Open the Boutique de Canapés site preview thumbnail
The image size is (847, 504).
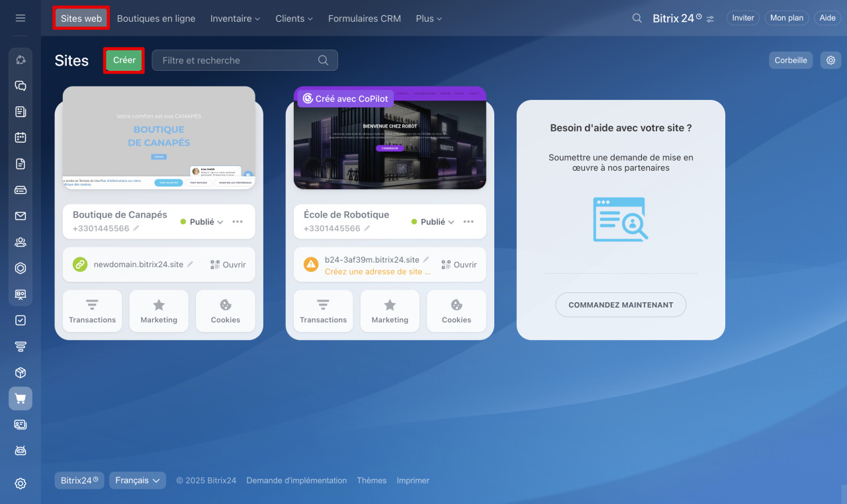click(159, 138)
